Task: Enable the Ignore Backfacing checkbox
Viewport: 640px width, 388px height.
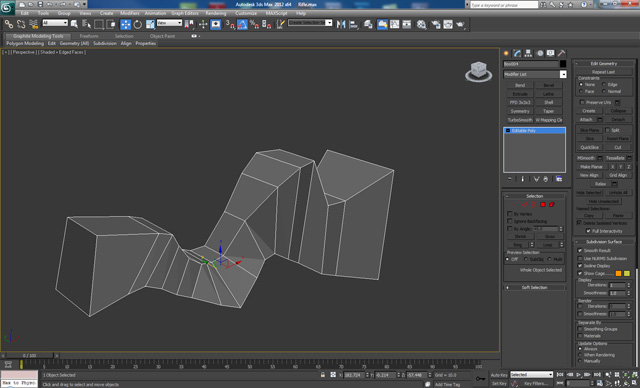Action: pyautogui.click(x=509, y=221)
